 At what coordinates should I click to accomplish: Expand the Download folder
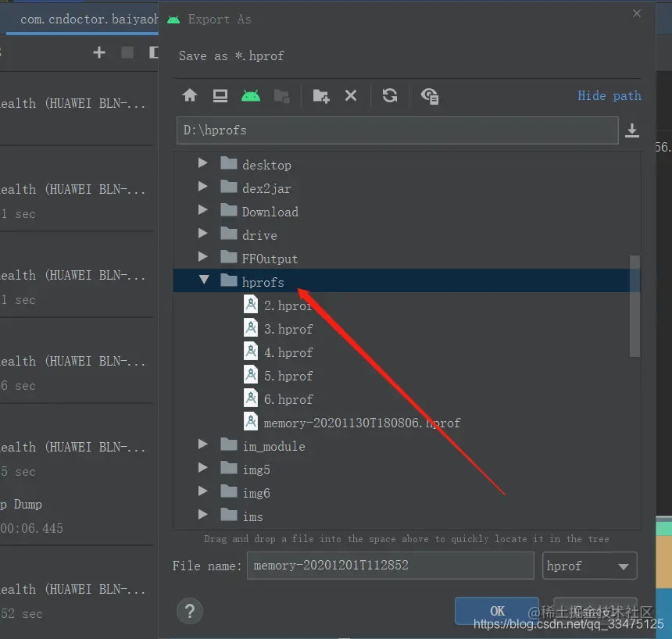tap(202, 210)
